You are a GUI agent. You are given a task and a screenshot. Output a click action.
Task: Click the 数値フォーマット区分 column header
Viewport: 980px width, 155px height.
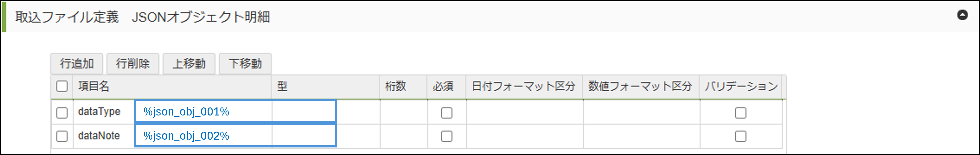pos(640,87)
